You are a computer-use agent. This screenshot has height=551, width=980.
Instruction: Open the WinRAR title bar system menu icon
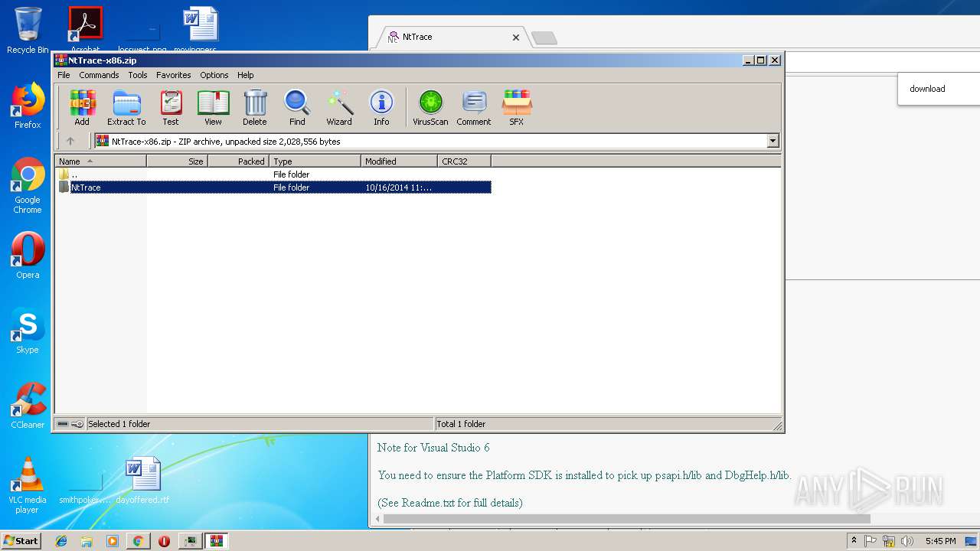[61, 60]
